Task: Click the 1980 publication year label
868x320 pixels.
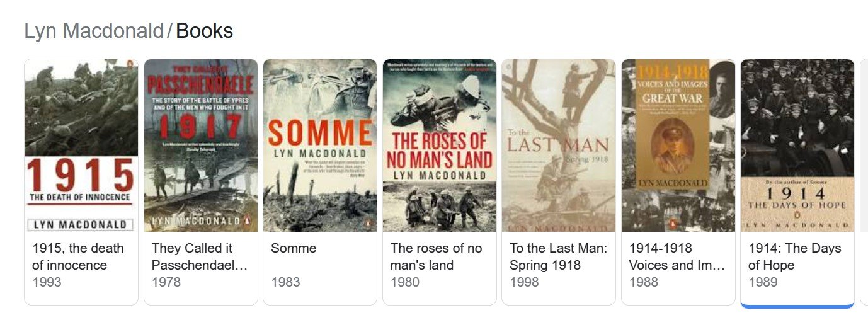Action: 405,282
